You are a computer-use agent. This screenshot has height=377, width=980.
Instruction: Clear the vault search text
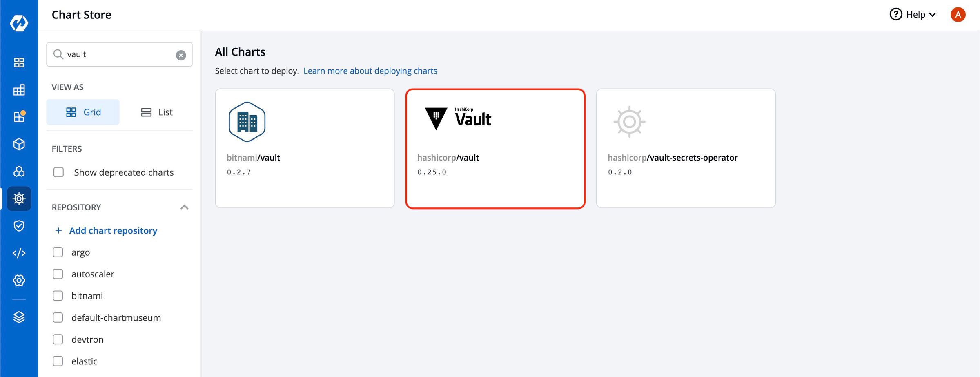[x=181, y=55]
